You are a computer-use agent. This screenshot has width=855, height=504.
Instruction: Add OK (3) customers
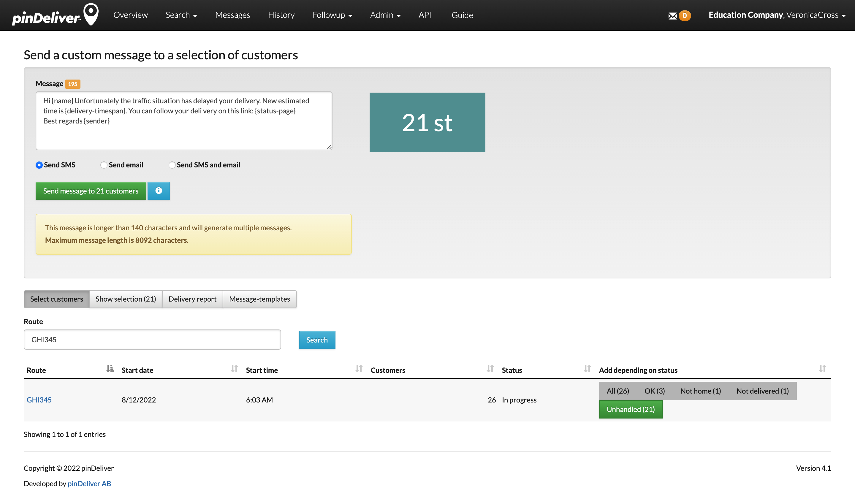[x=655, y=391]
